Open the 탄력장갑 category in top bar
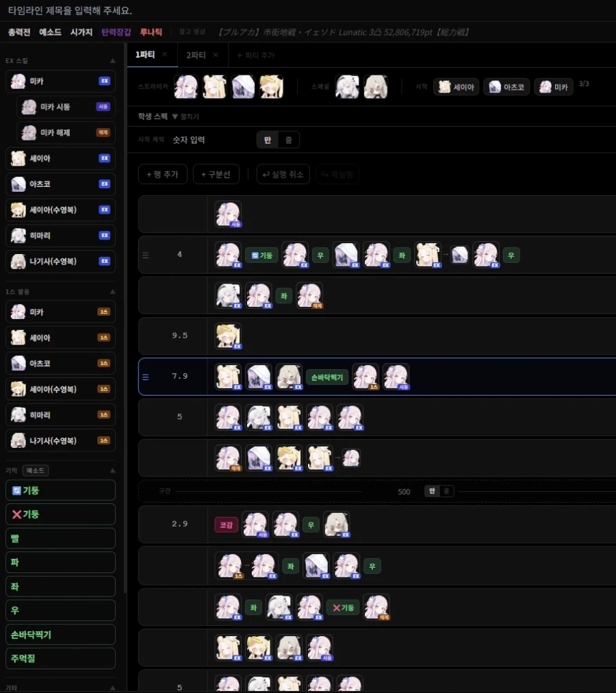 116,32
